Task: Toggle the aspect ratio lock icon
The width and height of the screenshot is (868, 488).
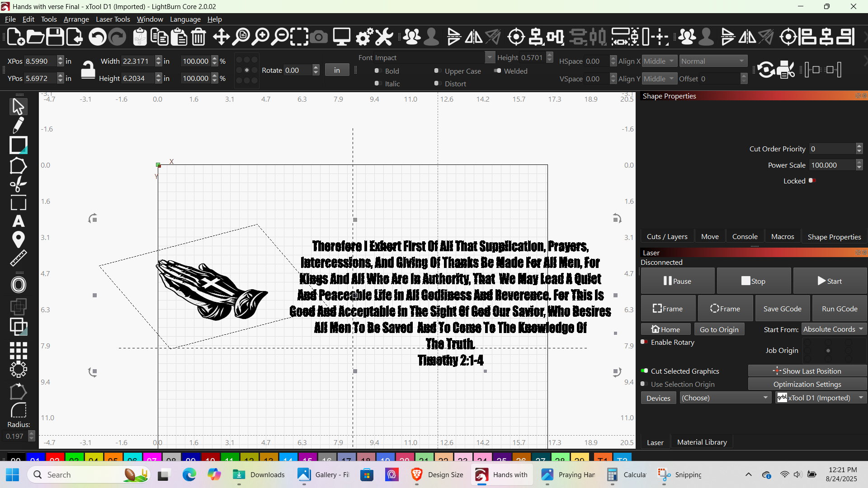Action: [x=88, y=70]
